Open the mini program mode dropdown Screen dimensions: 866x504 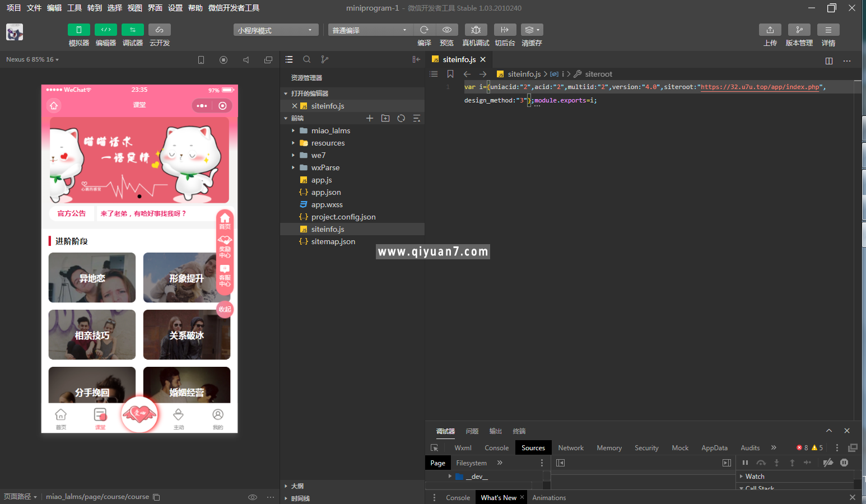click(276, 30)
